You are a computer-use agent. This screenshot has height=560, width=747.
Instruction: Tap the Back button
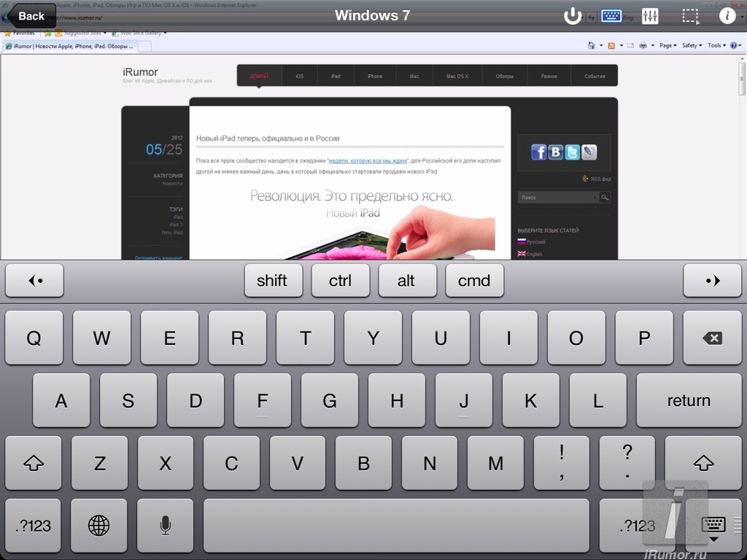pos(30,16)
